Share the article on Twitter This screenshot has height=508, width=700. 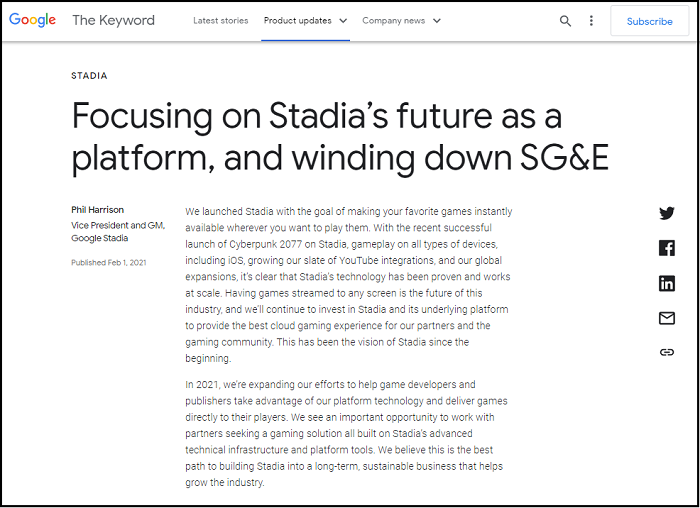tap(667, 213)
